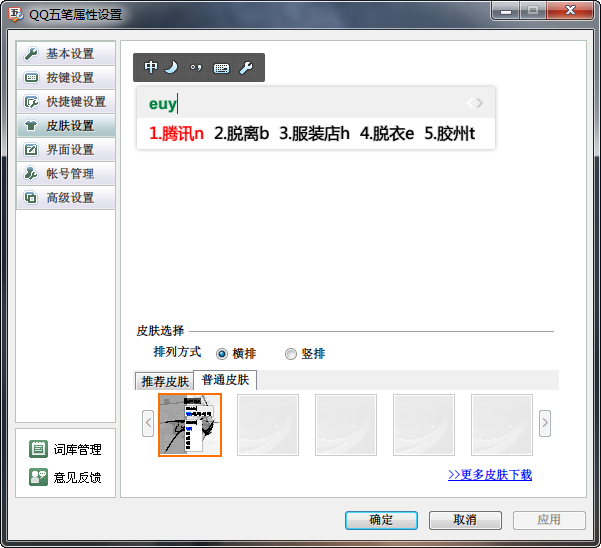Open the 按键设置 keyboard icon

click(x=31, y=78)
